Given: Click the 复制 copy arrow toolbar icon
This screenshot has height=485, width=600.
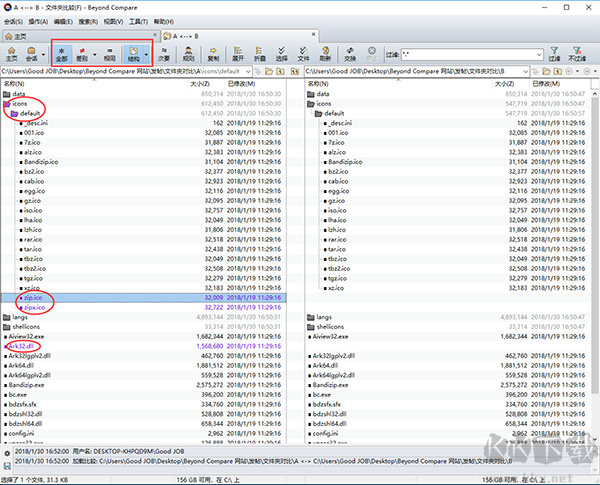Looking at the screenshot, I should [x=213, y=54].
